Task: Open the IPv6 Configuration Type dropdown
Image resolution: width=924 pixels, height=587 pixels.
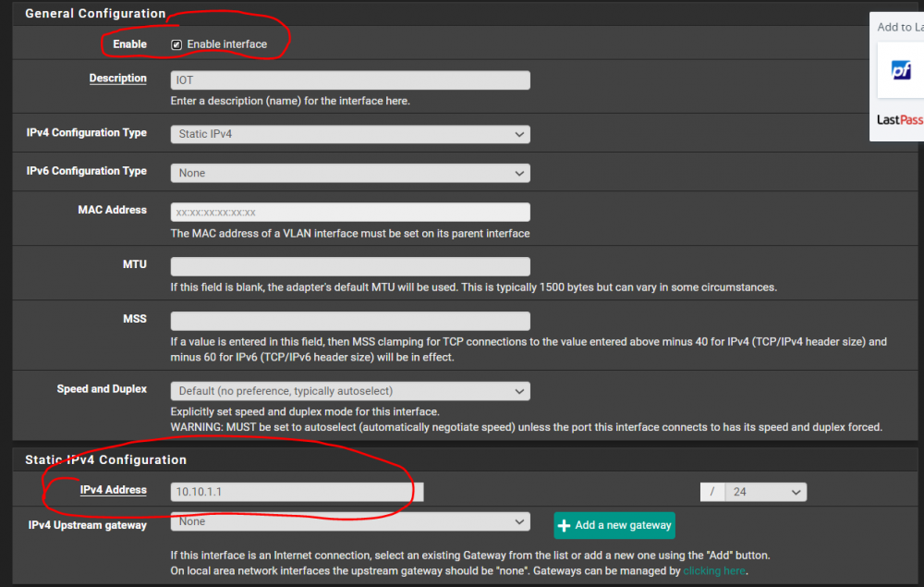Action: click(350, 173)
